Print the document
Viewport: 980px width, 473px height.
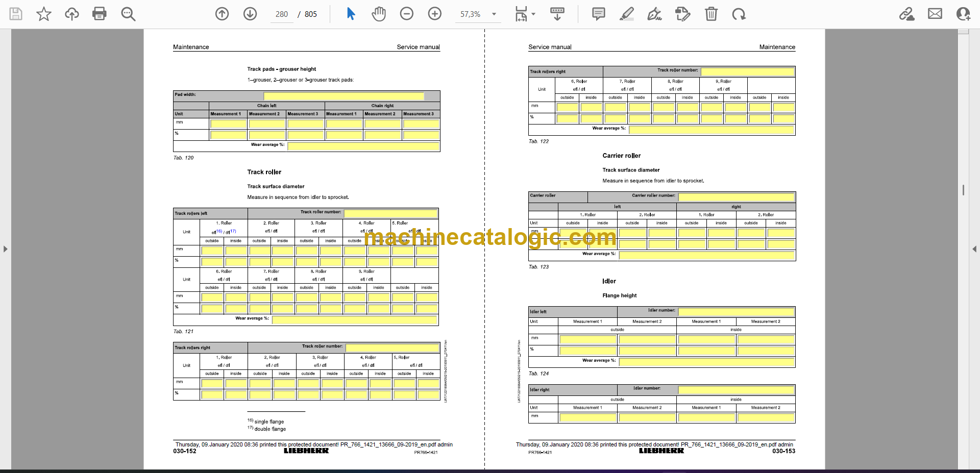(100, 14)
